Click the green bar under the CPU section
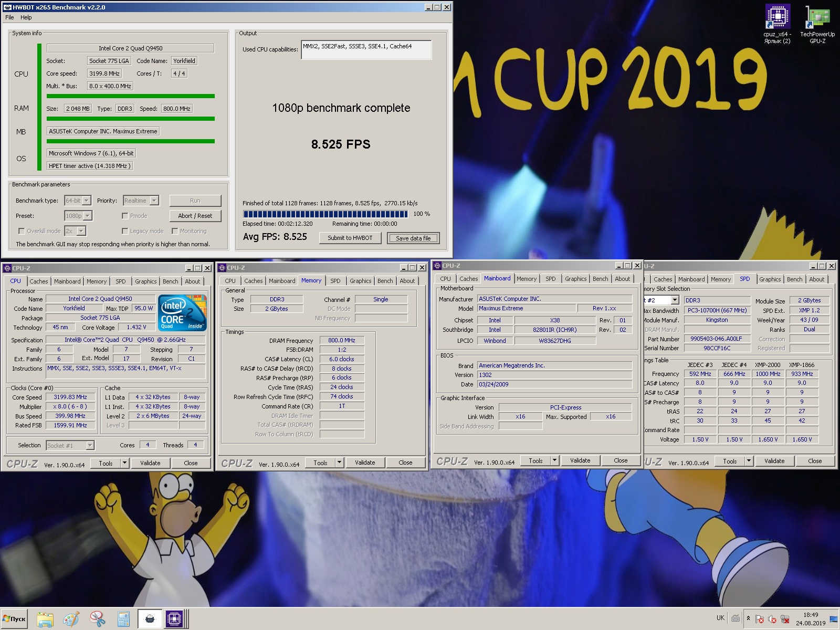This screenshot has width=840, height=630. [131, 96]
